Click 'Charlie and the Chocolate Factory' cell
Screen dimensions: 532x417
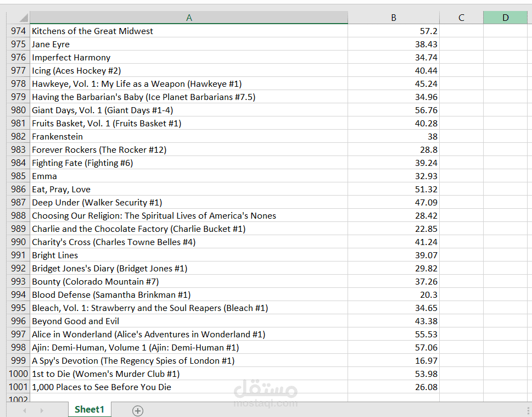189,229
